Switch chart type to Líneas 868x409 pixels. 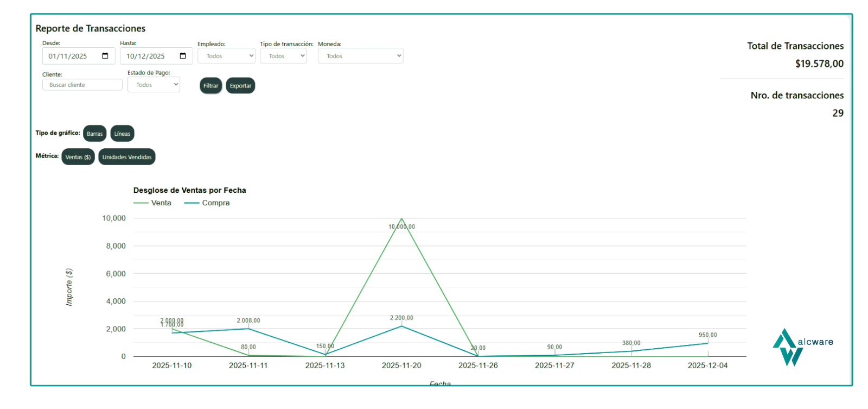tap(122, 134)
